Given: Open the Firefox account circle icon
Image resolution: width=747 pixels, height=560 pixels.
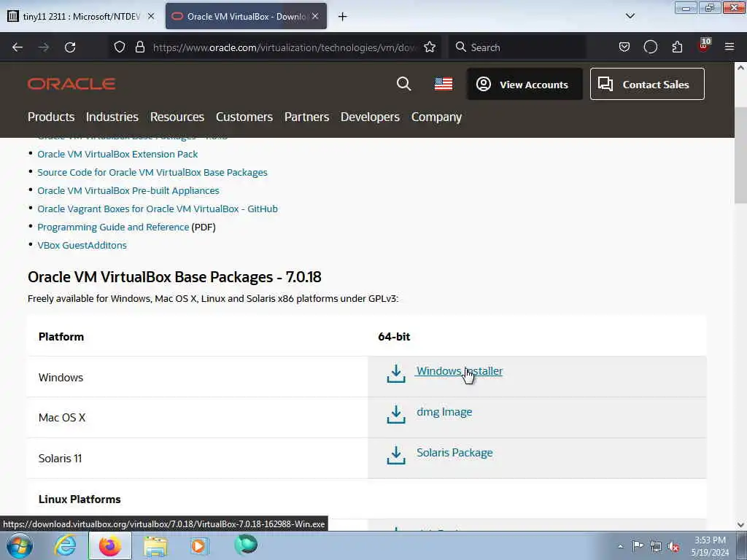Looking at the screenshot, I should 650,47.
